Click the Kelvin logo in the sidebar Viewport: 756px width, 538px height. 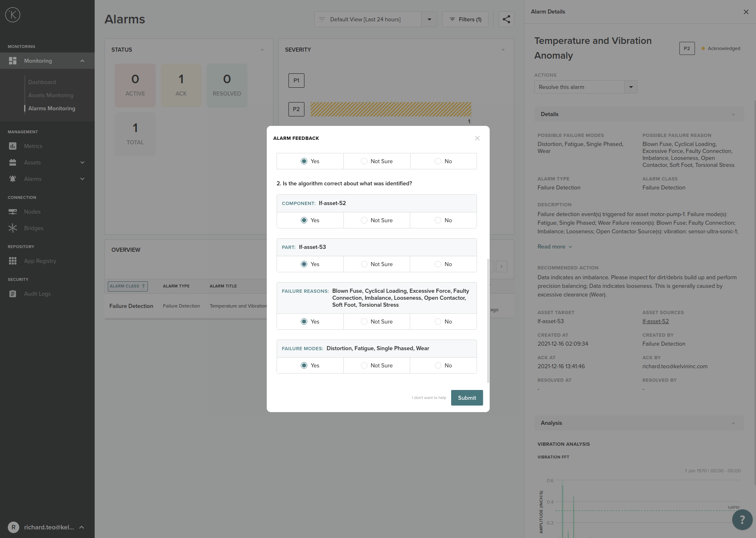coord(13,15)
